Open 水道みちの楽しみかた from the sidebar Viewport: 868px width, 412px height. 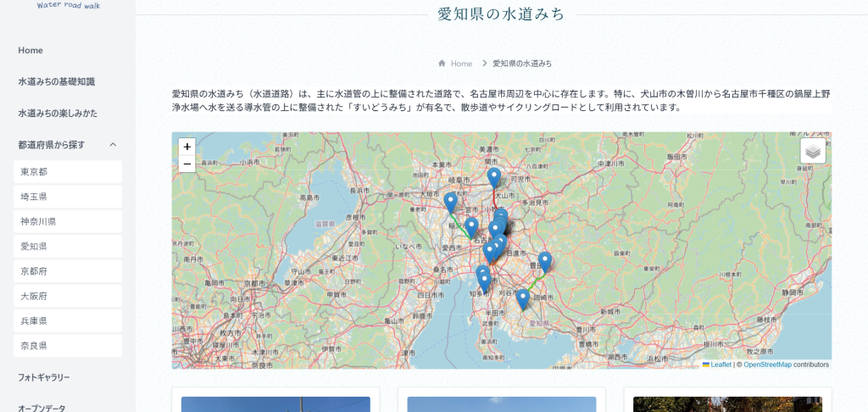pos(58,114)
